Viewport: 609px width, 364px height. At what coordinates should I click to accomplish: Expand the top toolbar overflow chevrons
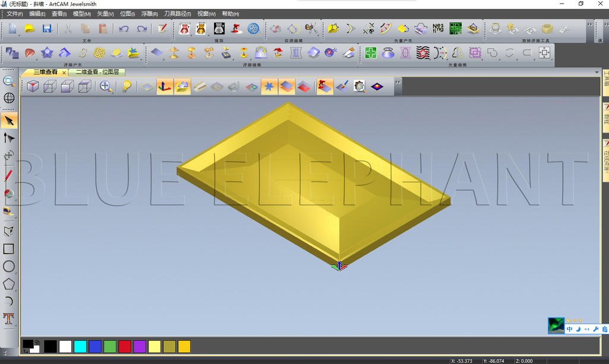click(x=589, y=24)
